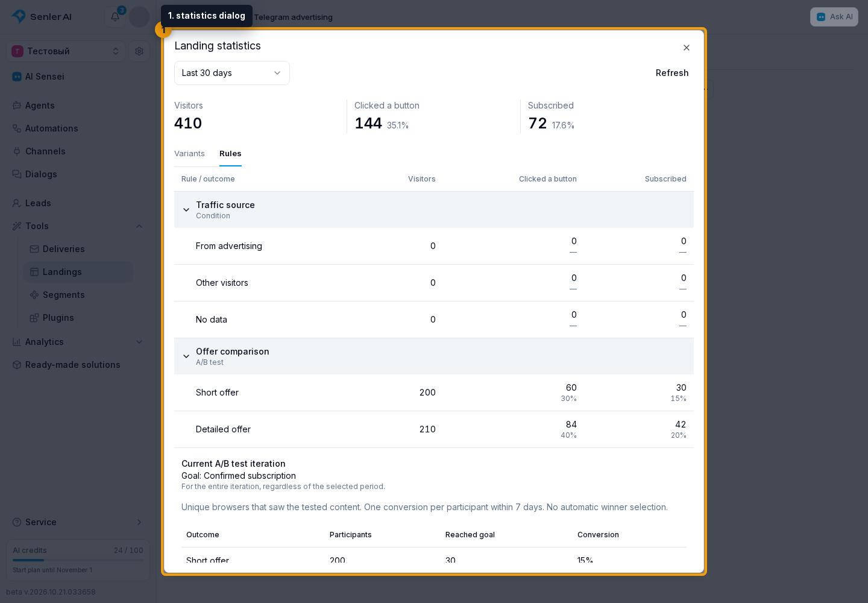This screenshot has height=603, width=868.
Task: Click the Short offer row in Offer comparison
Action: click(x=434, y=393)
